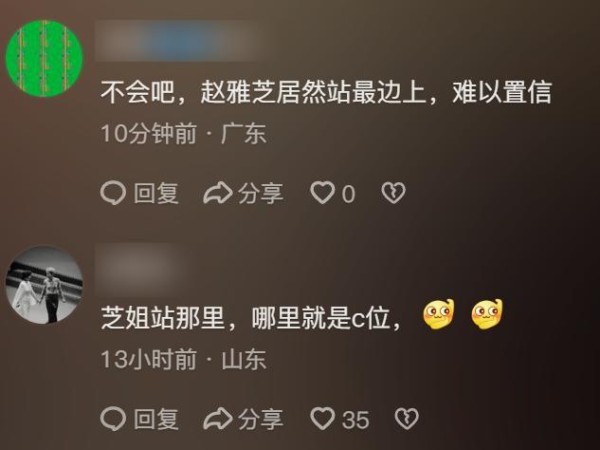Open the black-and-white couple avatar profile

(44, 284)
